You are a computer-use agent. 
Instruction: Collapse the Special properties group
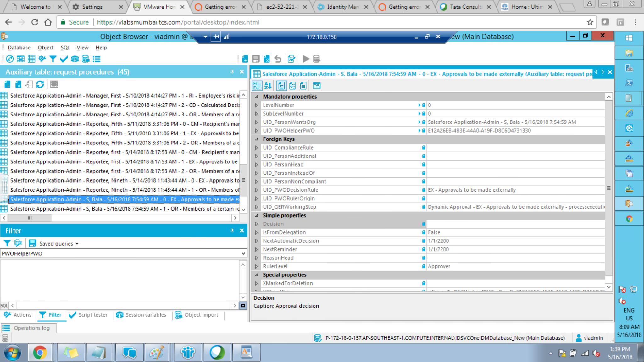256,275
